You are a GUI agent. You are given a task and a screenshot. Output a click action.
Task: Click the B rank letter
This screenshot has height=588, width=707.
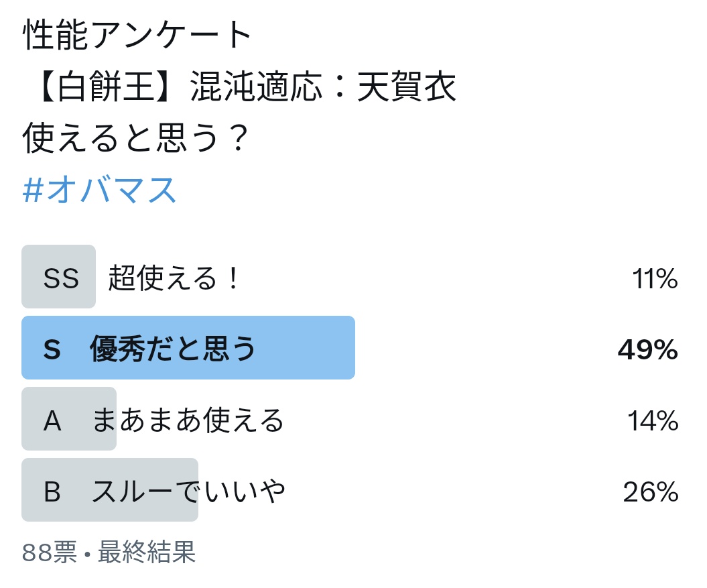[x=52, y=491]
